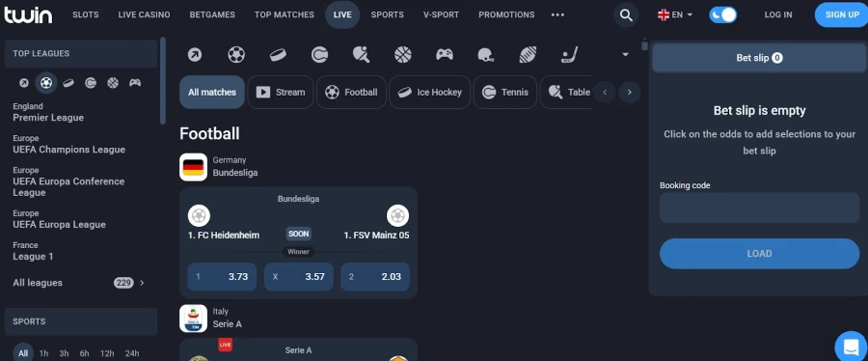Select the hockey stick icon in sports row

tap(570, 54)
